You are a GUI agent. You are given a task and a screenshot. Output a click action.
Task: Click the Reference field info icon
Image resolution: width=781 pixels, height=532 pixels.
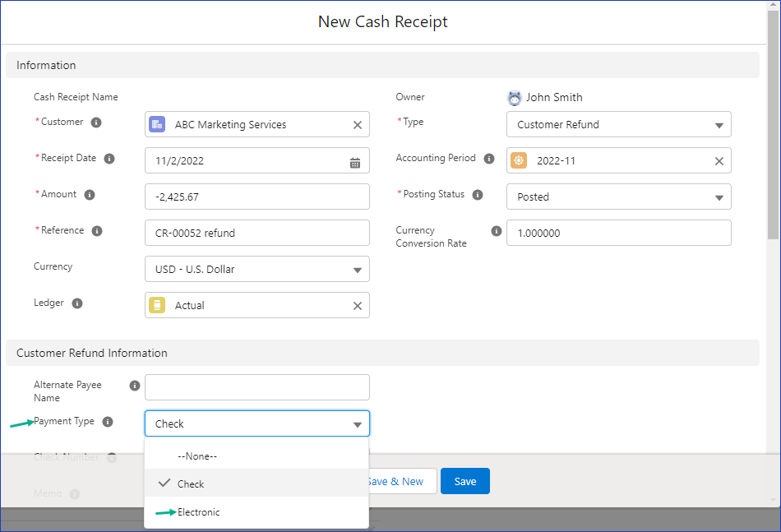pos(97,231)
